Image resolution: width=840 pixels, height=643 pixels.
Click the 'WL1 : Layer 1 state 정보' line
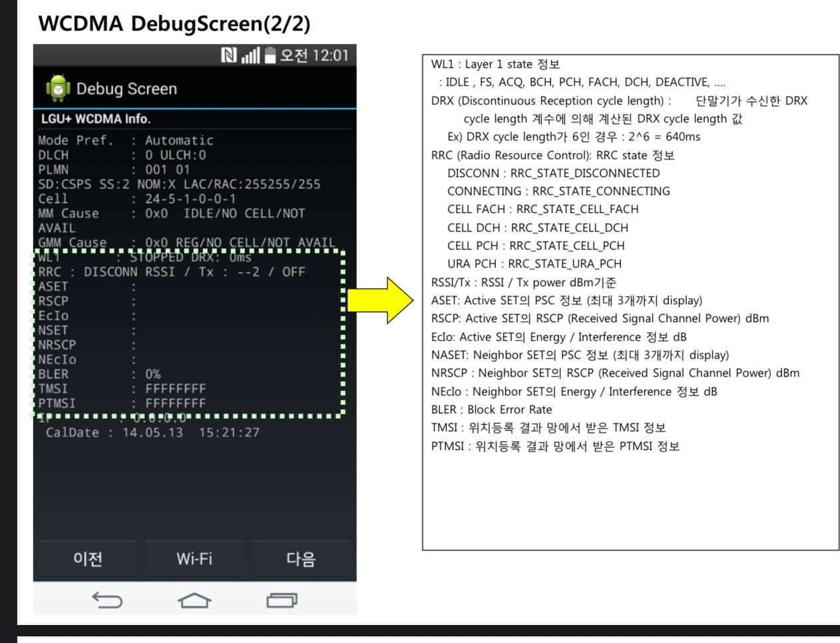click(495, 65)
